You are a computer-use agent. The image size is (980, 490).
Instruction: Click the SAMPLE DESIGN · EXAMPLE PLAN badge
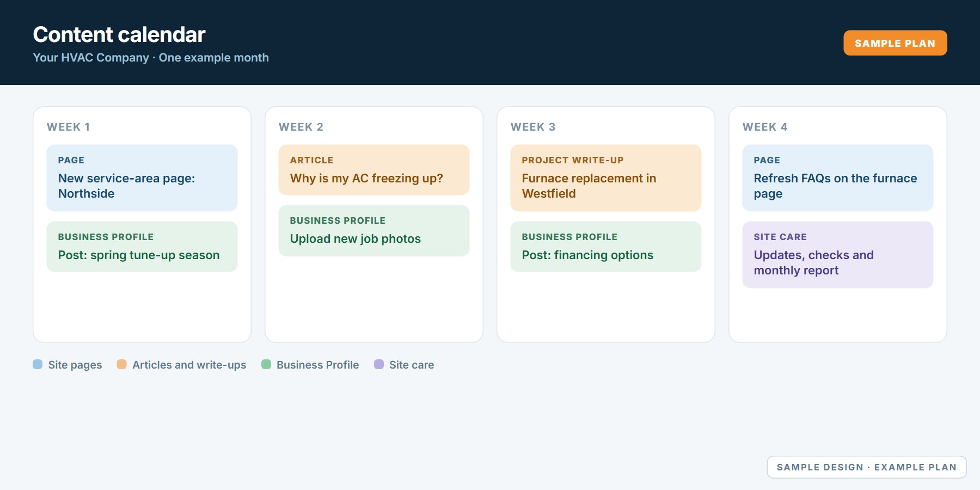tap(867, 467)
